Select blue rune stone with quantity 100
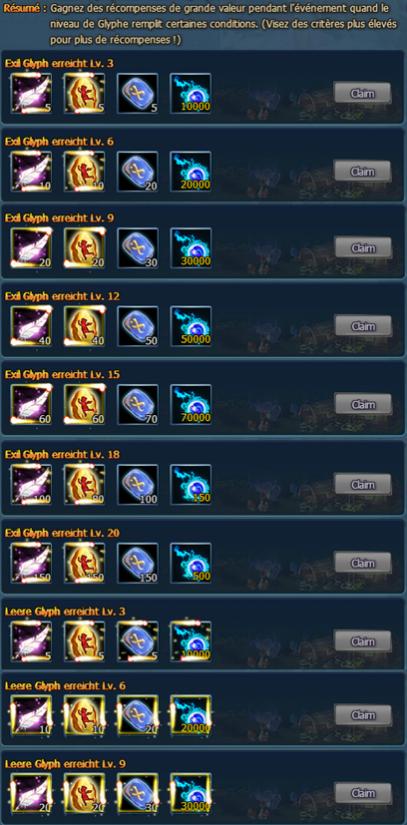This screenshot has width=407, height=825. click(138, 484)
